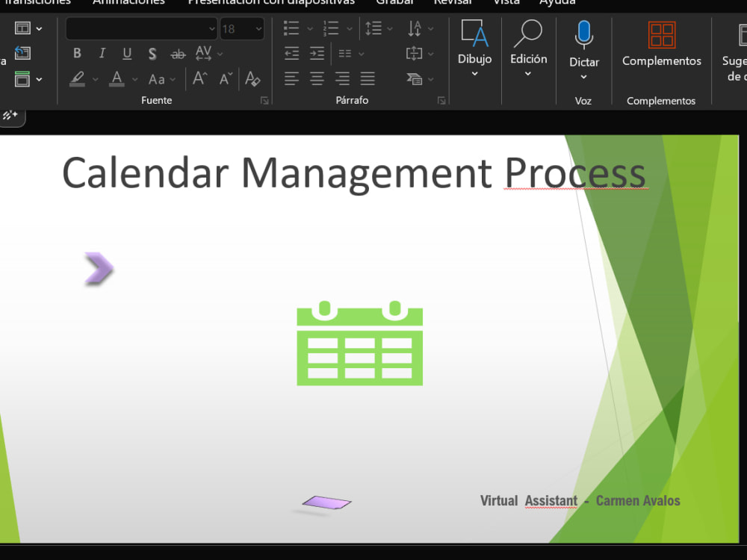
Task: Apply the font color A button
Action: [117, 78]
